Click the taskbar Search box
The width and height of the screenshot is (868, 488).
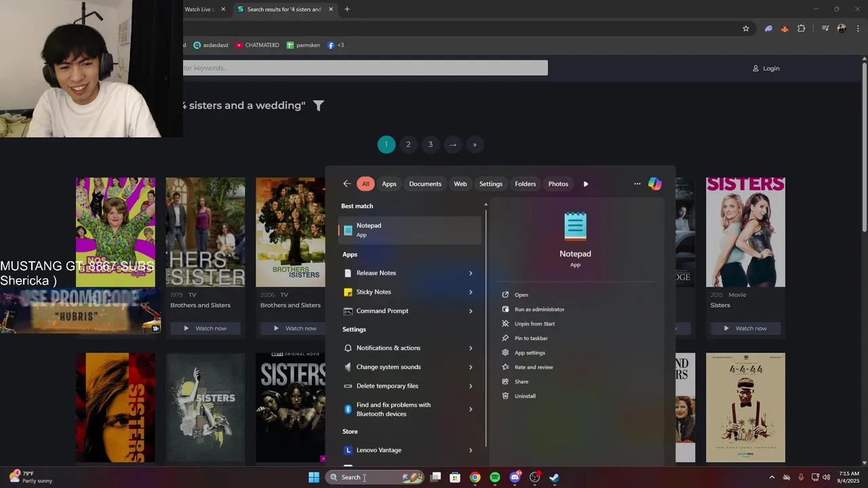[375, 477]
